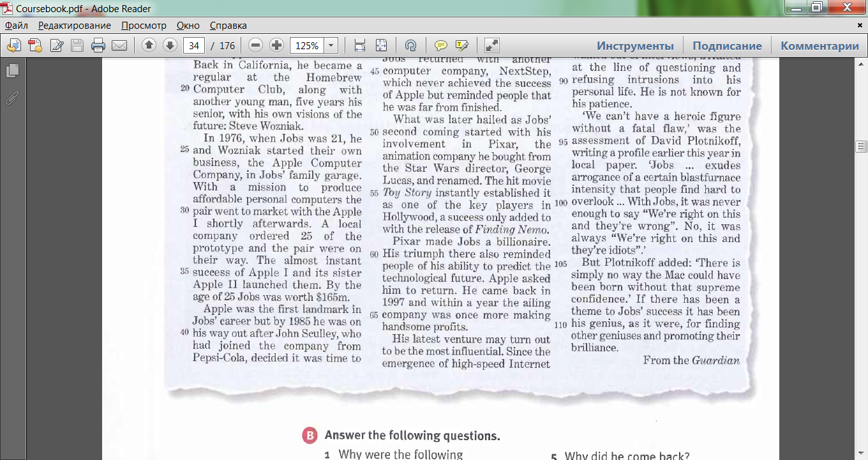Show page thumbnails in left sidebar
Image resolution: width=868 pixels, height=460 pixels.
click(x=12, y=71)
